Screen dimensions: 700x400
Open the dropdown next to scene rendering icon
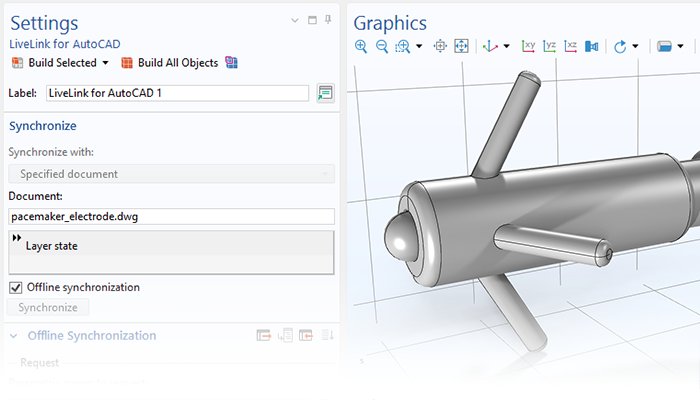coord(680,46)
